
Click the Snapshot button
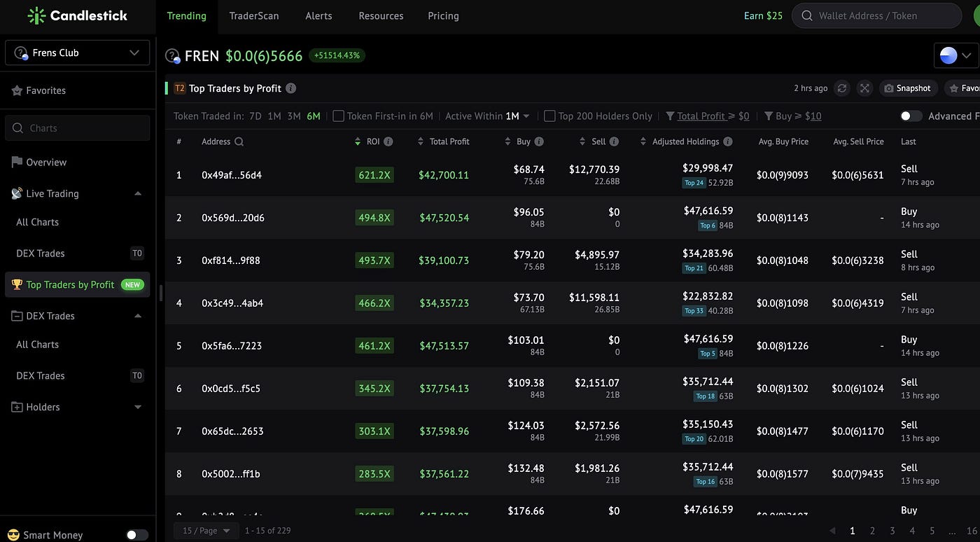(907, 88)
